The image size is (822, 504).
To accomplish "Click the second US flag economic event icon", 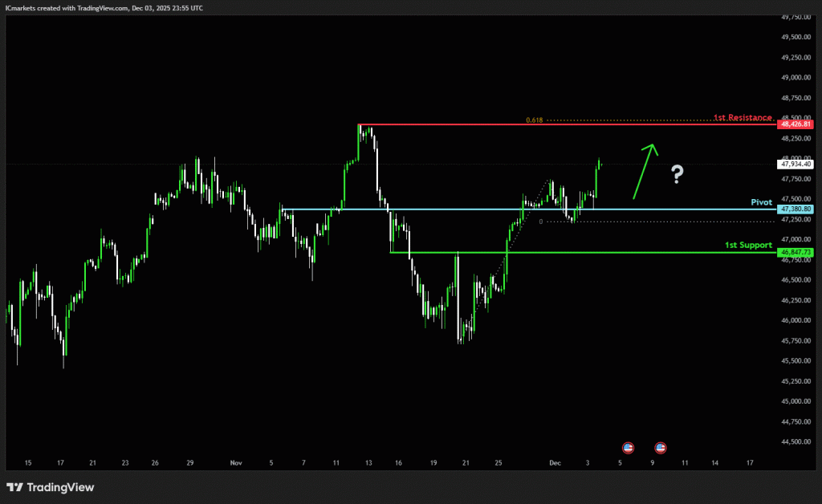I will point(660,446).
